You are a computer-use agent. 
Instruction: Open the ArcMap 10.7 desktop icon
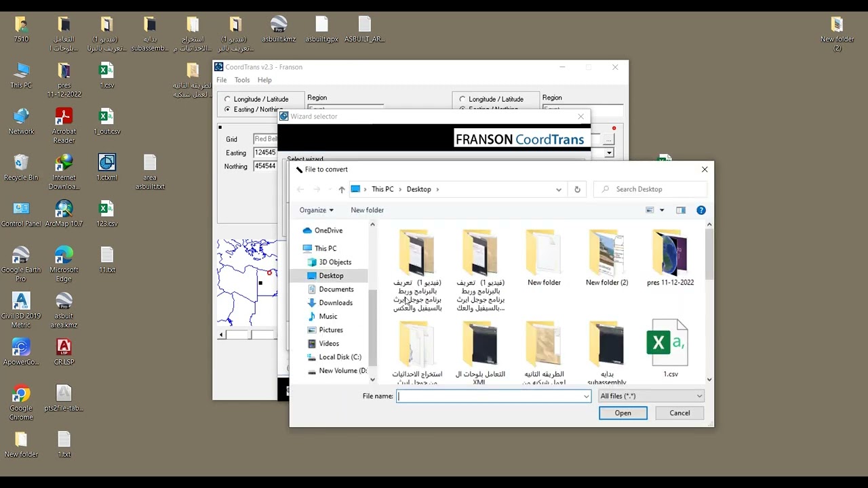click(x=64, y=213)
